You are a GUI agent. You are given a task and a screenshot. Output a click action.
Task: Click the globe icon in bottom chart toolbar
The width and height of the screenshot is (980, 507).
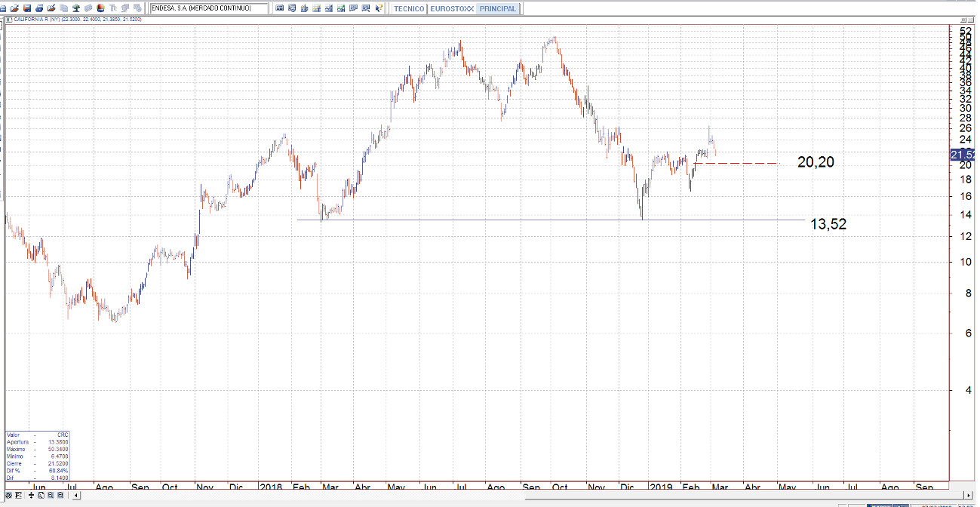9,495
